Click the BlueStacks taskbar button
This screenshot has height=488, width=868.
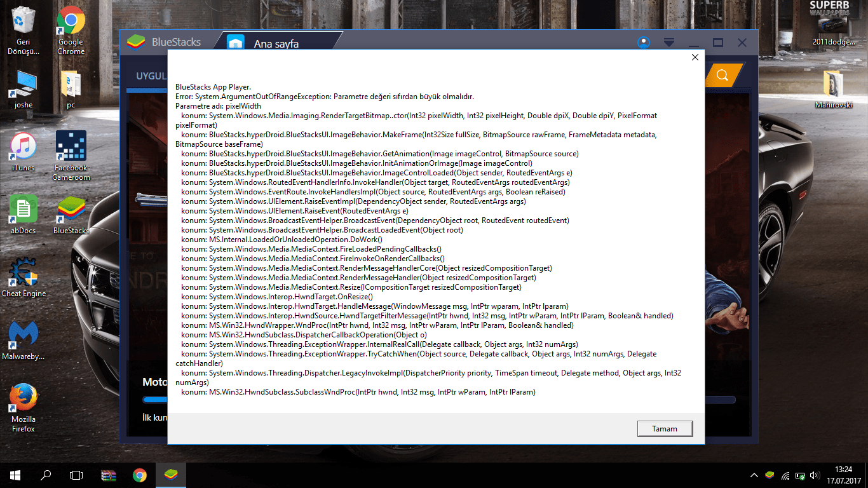(171, 475)
